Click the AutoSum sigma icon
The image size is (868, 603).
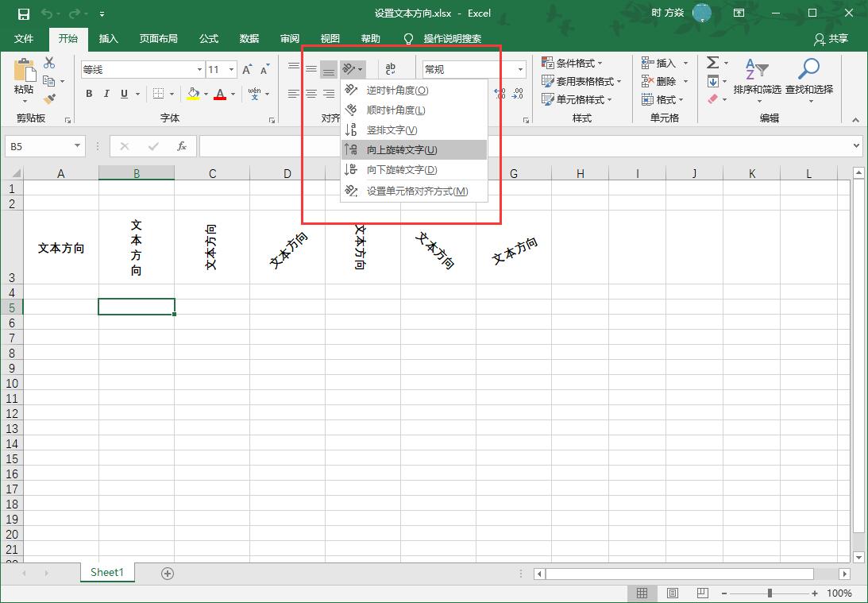[x=712, y=63]
